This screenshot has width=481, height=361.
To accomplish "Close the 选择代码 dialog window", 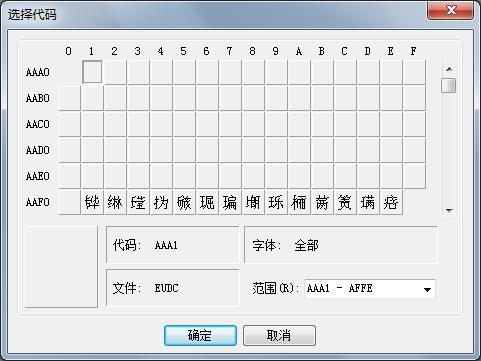I will 451,10.
